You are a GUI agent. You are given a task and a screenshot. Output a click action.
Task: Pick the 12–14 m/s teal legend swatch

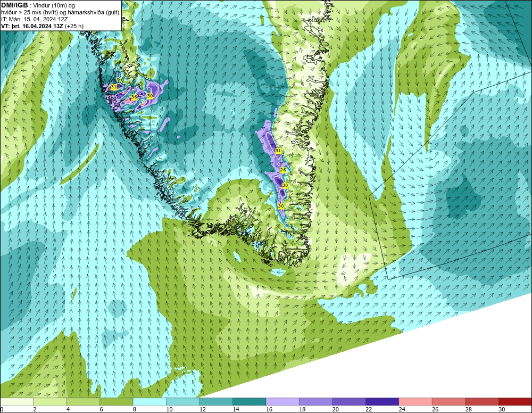coord(216,402)
